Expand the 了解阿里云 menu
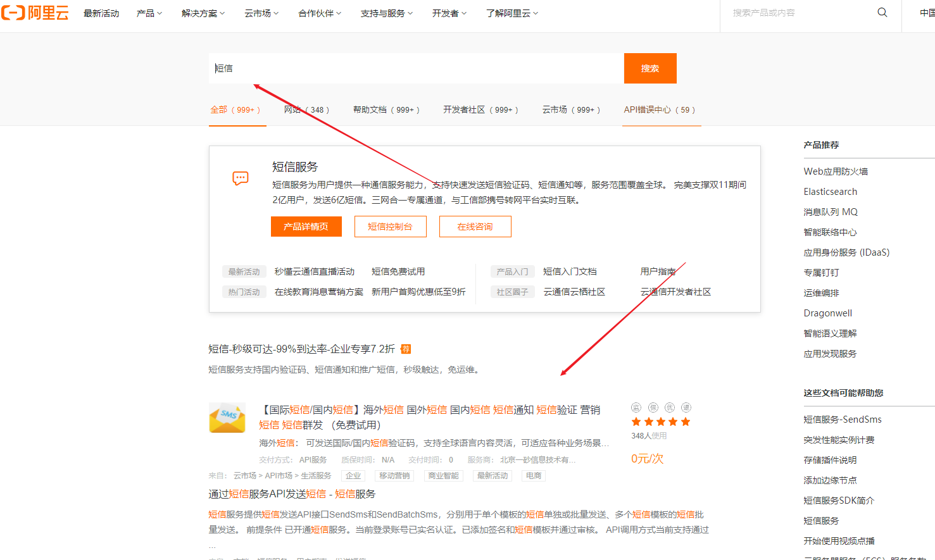This screenshot has width=935, height=560. point(512,13)
